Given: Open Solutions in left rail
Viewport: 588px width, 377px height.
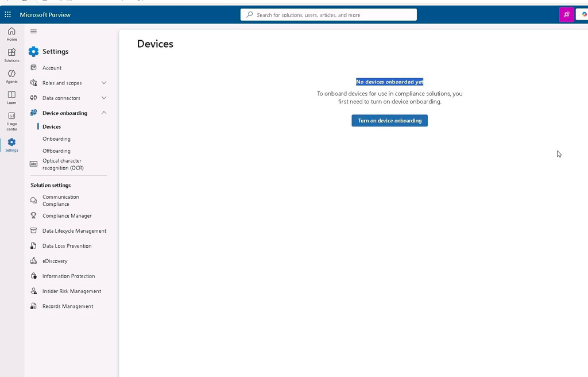Looking at the screenshot, I should pyautogui.click(x=11, y=55).
